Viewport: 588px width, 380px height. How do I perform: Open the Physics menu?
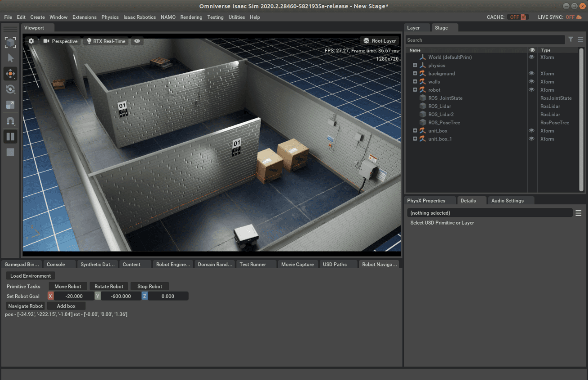pos(110,17)
